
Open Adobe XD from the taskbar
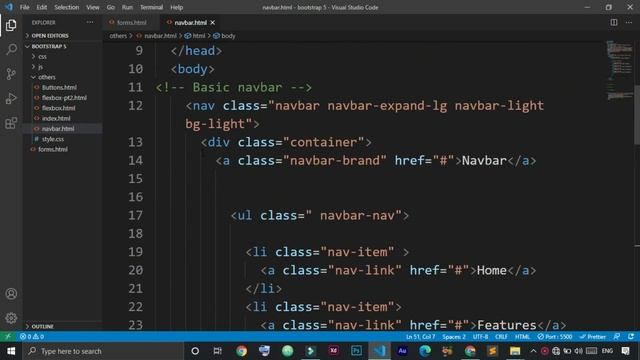(x=333, y=351)
